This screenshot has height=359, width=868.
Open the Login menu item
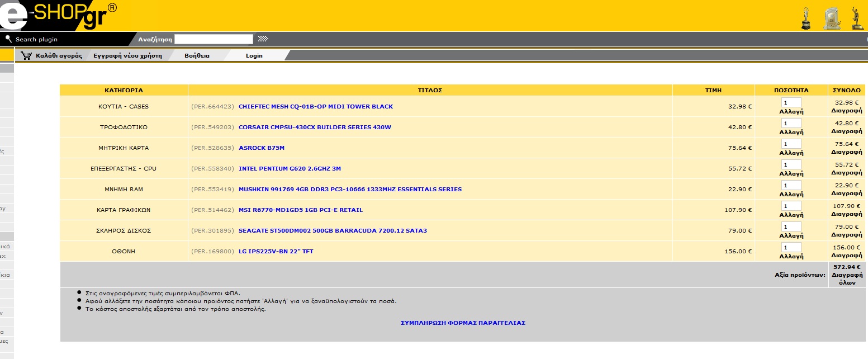tap(254, 55)
